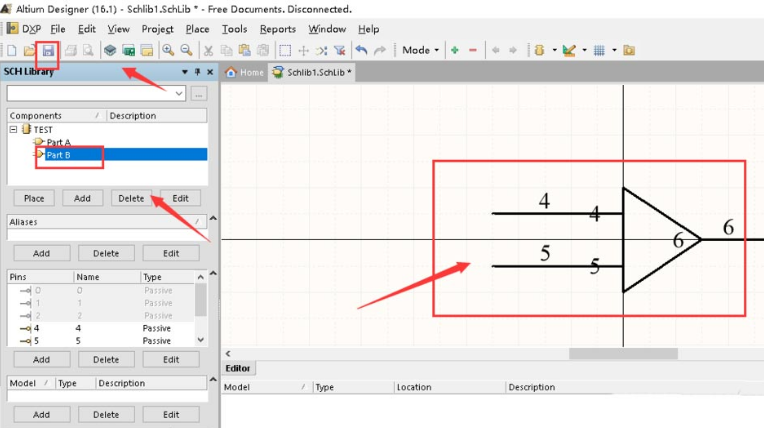Click the grid settings icon
This screenshot has height=428, width=764.
pyautogui.click(x=599, y=50)
